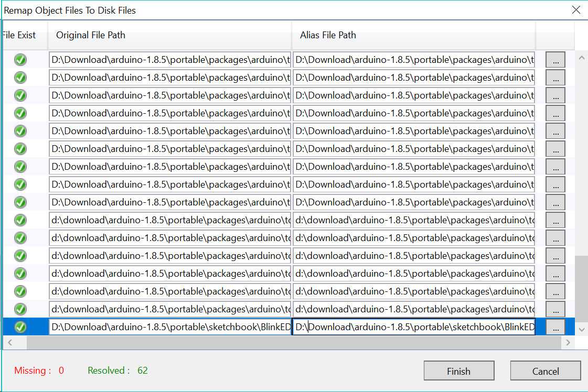The image size is (588, 392).
Task: Open the browse "..." button for the sketchbook row
Action: 555,327
